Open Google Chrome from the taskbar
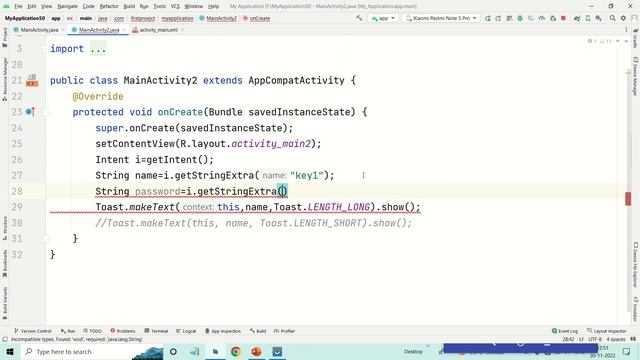 236,351
